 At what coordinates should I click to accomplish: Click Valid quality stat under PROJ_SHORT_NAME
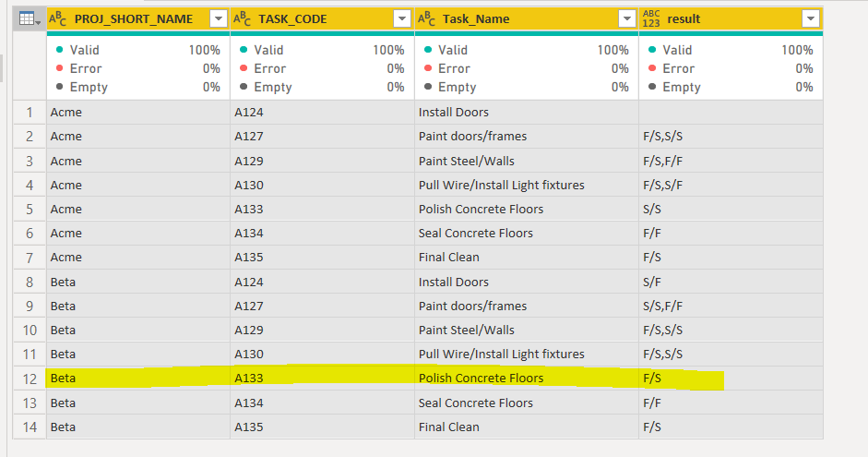pyautogui.click(x=137, y=50)
